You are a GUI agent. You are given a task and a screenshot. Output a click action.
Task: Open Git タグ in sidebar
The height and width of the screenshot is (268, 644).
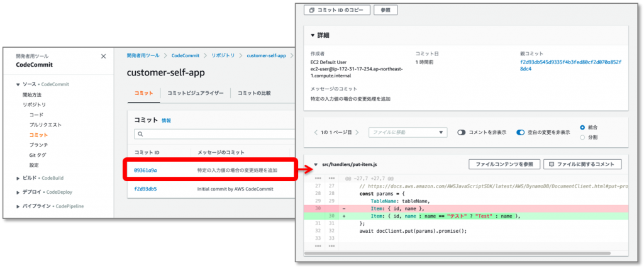(x=38, y=155)
